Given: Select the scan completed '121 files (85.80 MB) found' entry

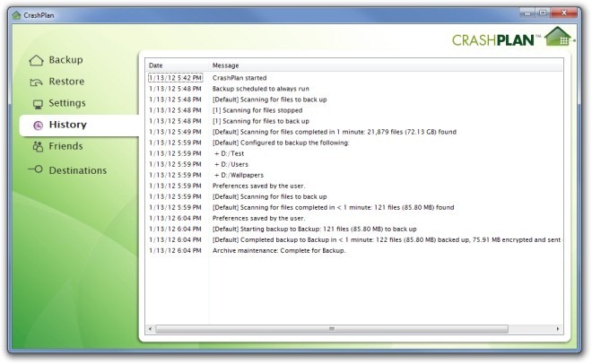Looking at the screenshot, I should point(333,207).
